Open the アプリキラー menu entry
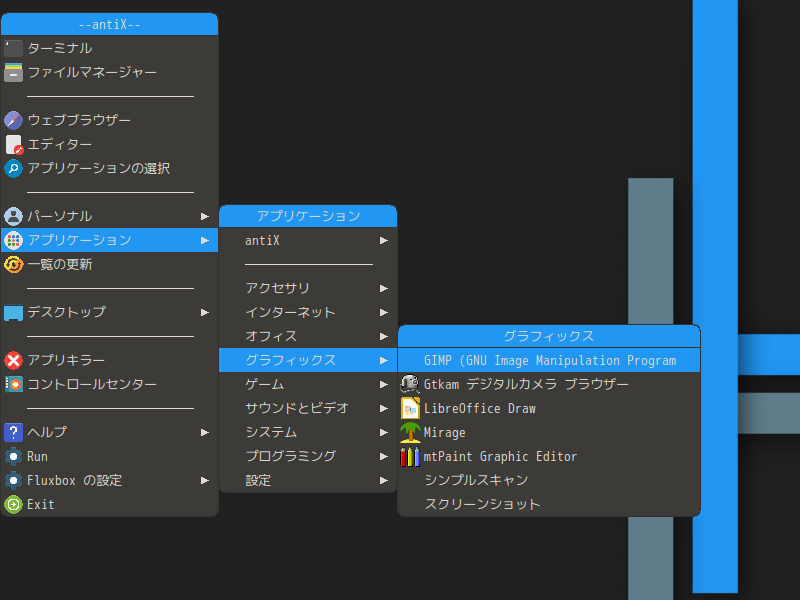800x600 pixels. point(109,360)
